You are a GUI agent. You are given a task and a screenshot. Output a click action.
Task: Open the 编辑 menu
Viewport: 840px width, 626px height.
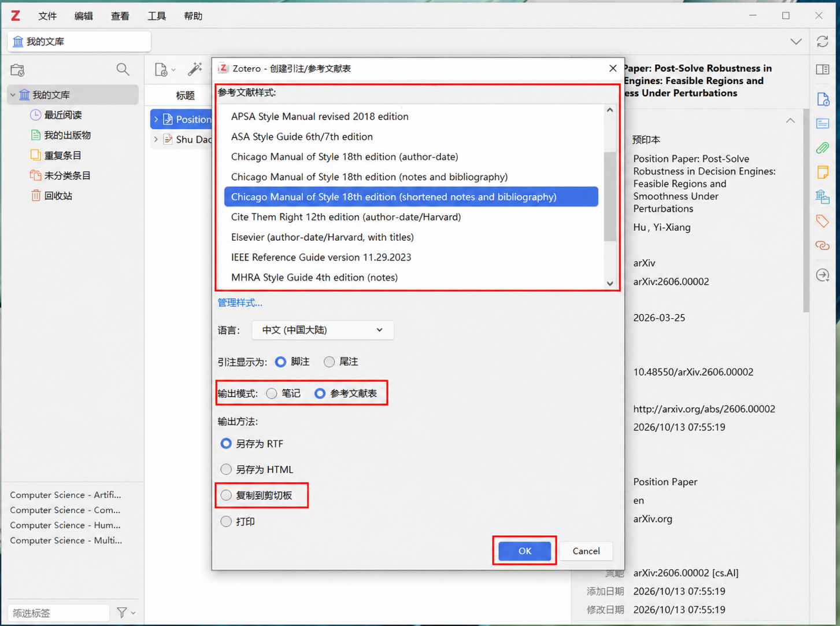coord(84,16)
